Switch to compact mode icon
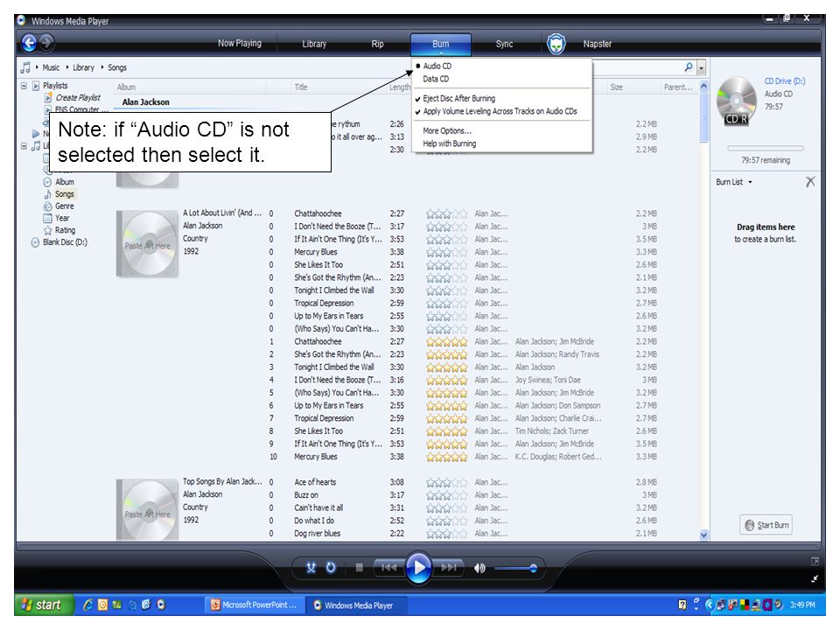The image size is (840, 630). 815,578
